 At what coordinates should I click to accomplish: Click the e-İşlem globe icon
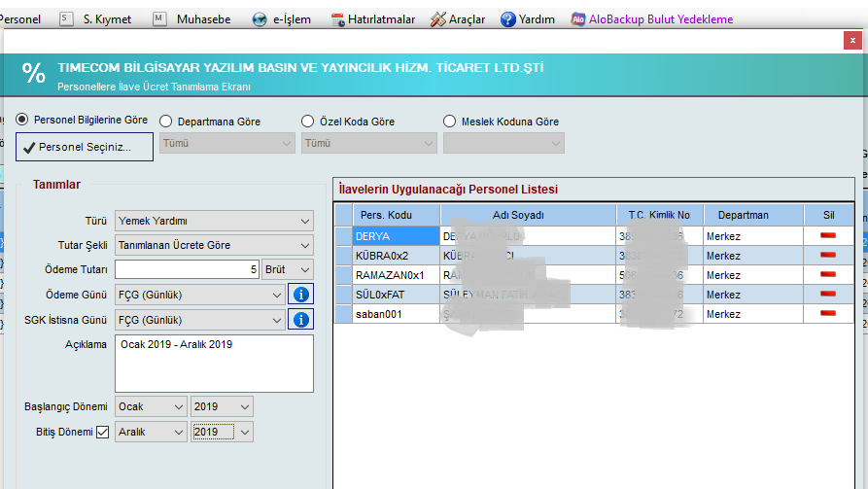(260, 19)
